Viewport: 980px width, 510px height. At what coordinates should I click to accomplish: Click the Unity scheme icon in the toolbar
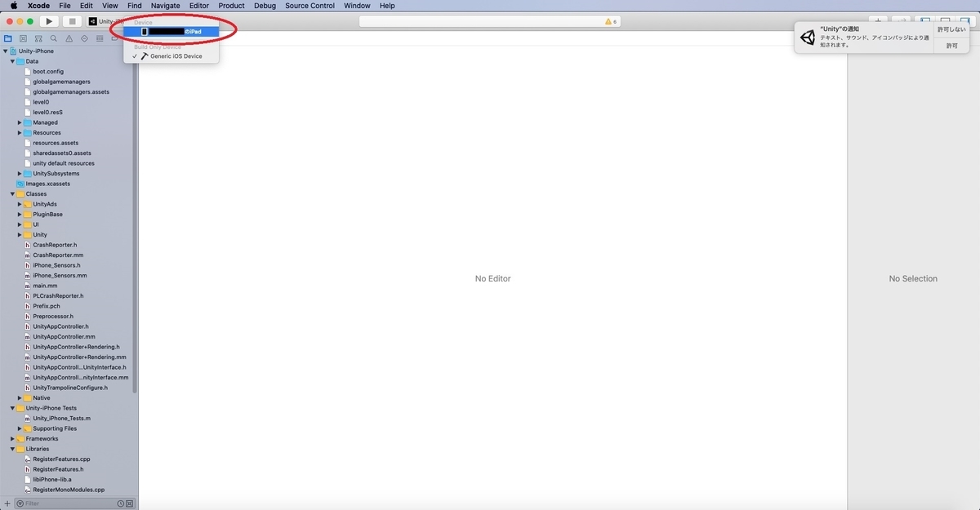pos(92,21)
